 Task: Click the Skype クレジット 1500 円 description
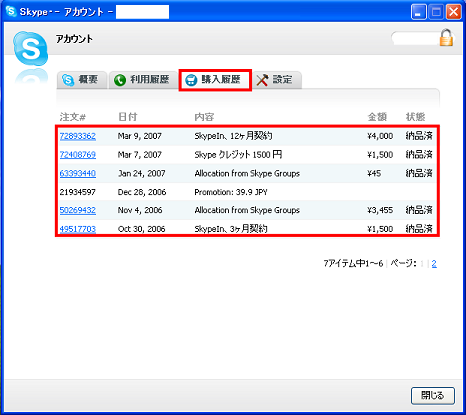click(238, 155)
